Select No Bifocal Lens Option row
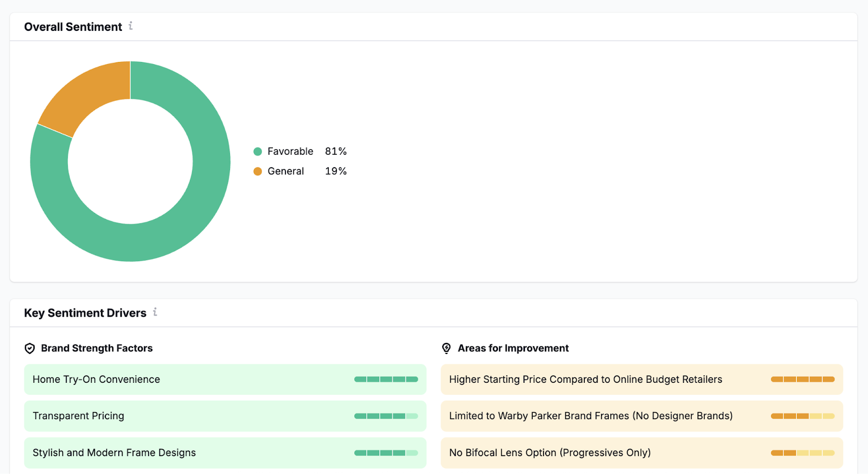The height and width of the screenshot is (474, 868). pyautogui.click(x=642, y=453)
